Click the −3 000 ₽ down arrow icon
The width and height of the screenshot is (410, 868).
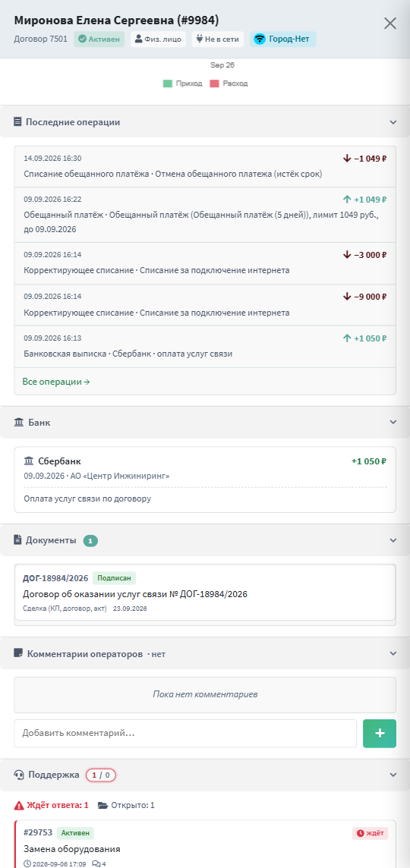point(347,255)
